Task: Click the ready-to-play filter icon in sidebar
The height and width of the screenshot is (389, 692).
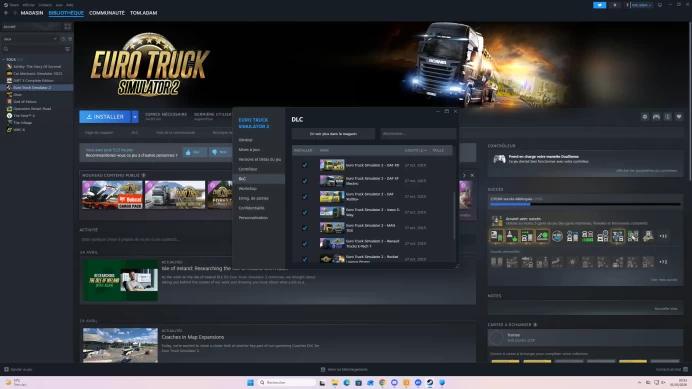Action: click(70, 39)
